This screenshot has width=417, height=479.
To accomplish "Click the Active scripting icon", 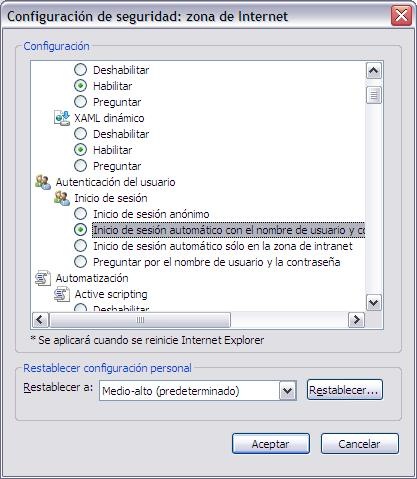I will coord(62,294).
